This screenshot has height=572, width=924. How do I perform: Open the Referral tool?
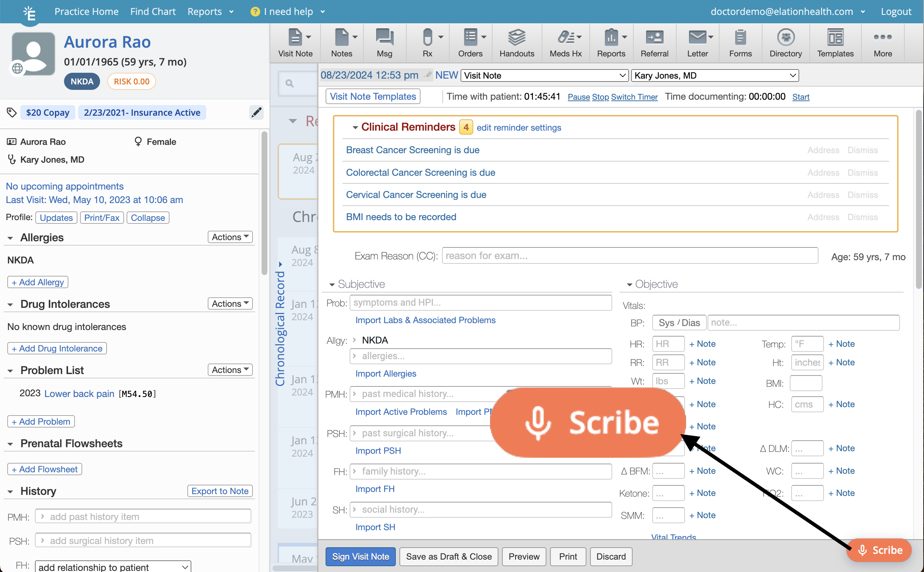(x=654, y=41)
